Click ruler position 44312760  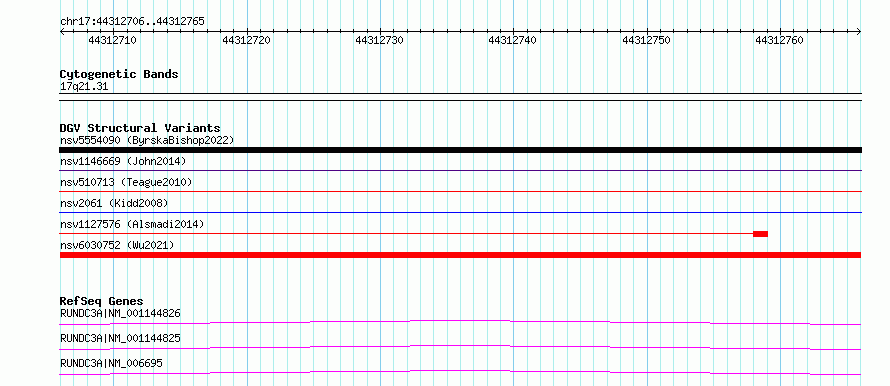pyautogui.click(x=779, y=40)
